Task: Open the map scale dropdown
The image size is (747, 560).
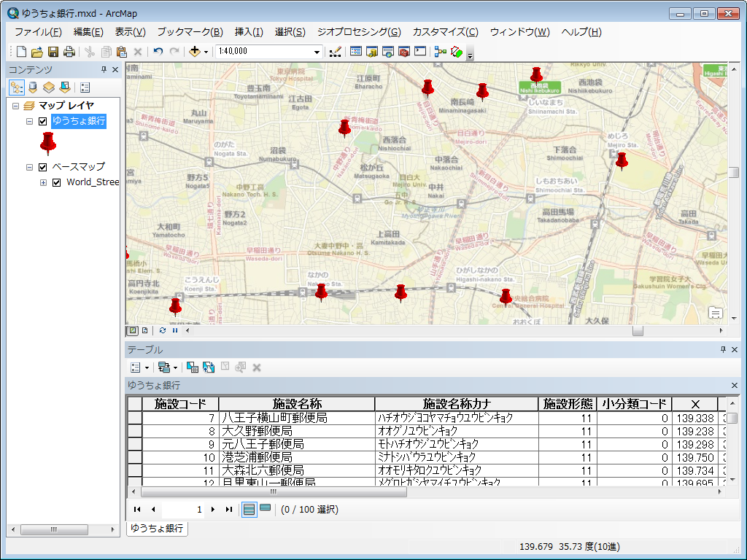Action: coord(317,52)
